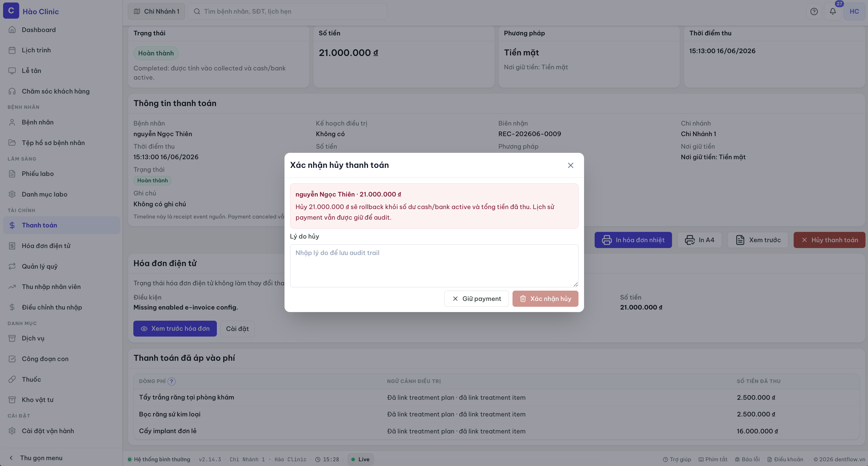
Task: Click the Bệnh nhân person icon
Action: tap(12, 122)
